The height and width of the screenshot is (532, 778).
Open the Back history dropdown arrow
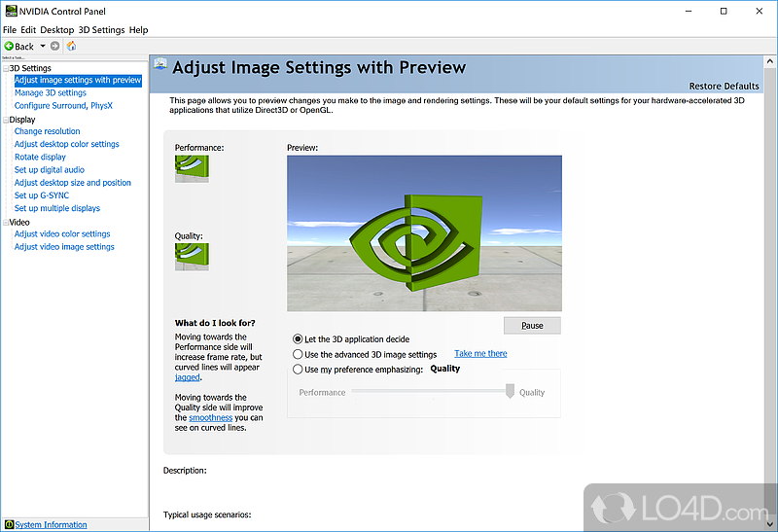(43, 46)
